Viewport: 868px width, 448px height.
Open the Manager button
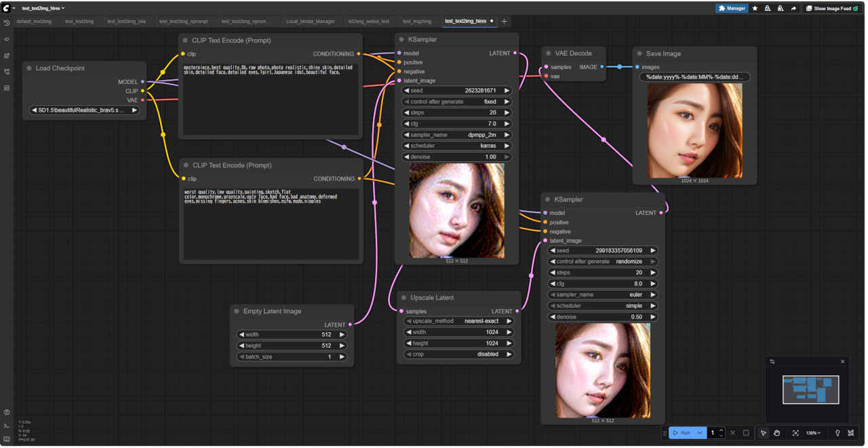point(732,9)
